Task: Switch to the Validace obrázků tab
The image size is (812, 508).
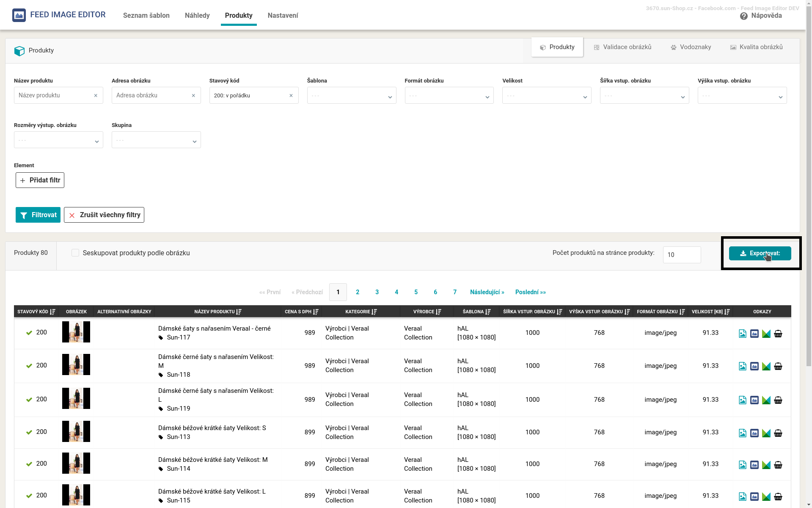Action: 622,47
